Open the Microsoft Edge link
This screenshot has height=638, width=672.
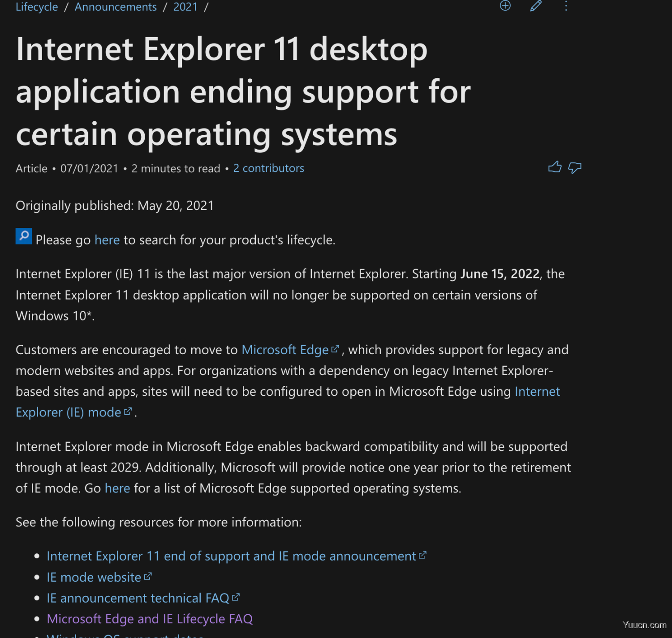(290, 350)
